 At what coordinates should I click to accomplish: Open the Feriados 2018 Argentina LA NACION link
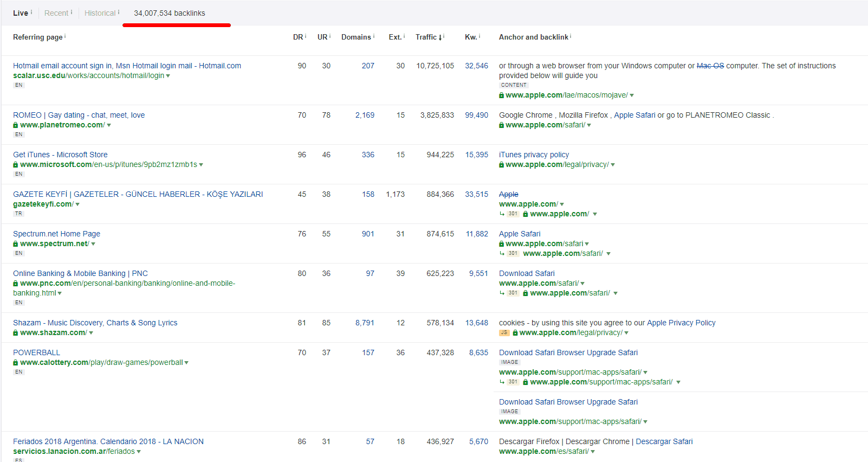[x=108, y=441]
